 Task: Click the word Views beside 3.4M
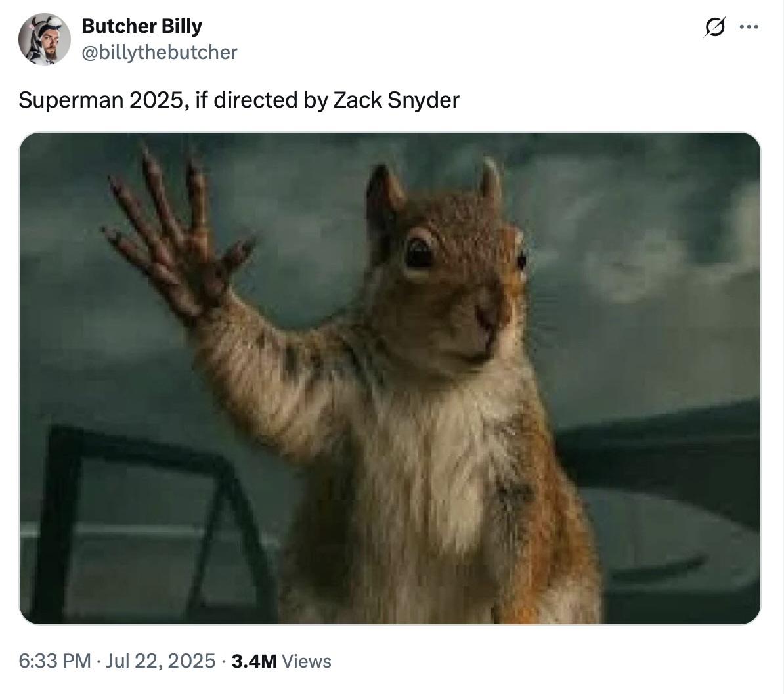coord(307,661)
